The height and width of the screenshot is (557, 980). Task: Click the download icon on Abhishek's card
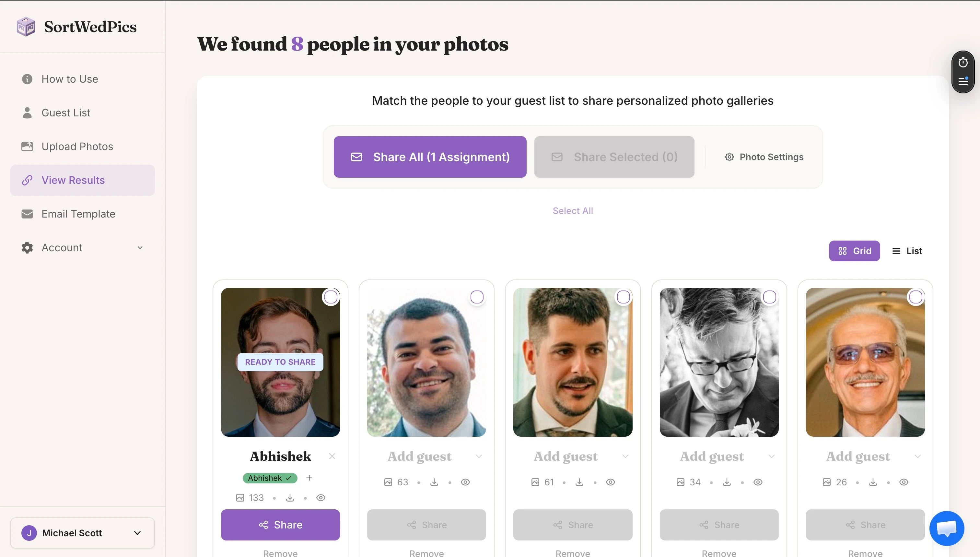(x=290, y=498)
